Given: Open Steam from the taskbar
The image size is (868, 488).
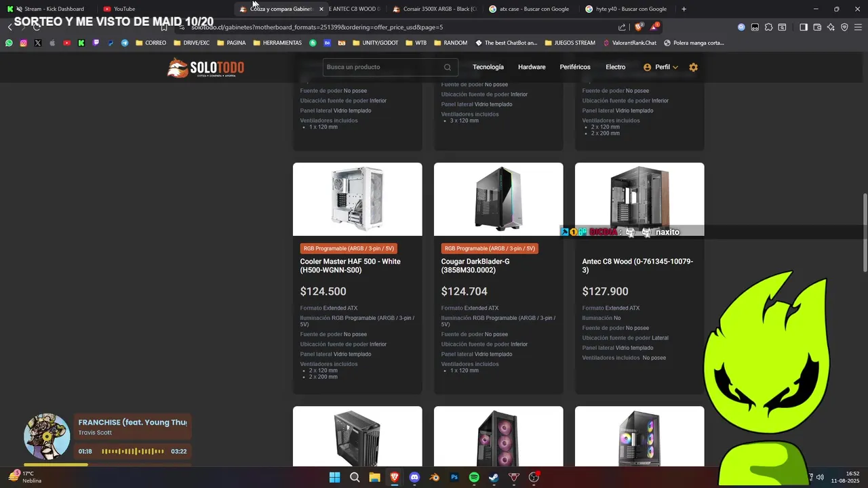Looking at the screenshot, I should coord(494,477).
